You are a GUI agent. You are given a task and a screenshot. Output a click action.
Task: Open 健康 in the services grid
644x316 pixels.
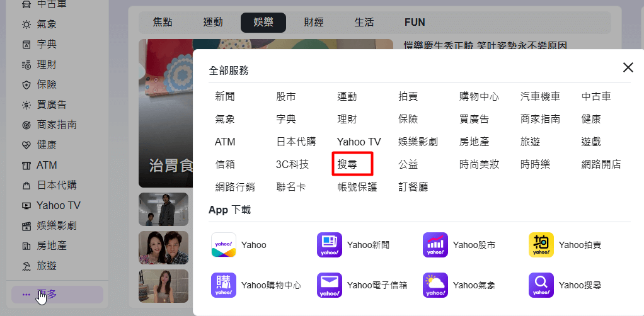click(x=591, y=120)
